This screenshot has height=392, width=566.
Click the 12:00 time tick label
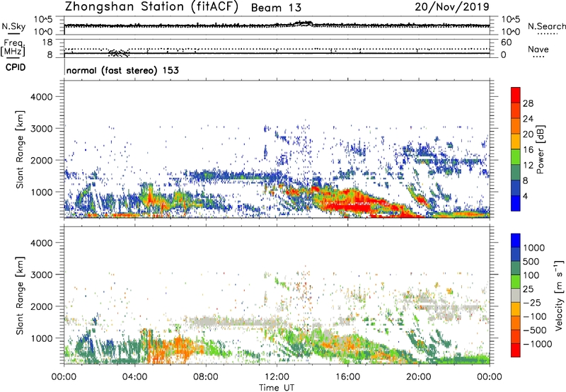tap(277, 377)
